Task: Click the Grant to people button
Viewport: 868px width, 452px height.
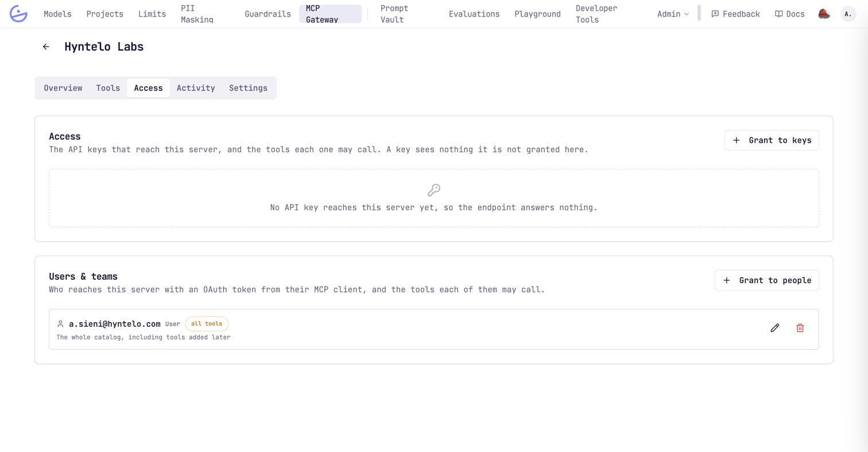Action: pyautogui.click(x=766, y=280)
